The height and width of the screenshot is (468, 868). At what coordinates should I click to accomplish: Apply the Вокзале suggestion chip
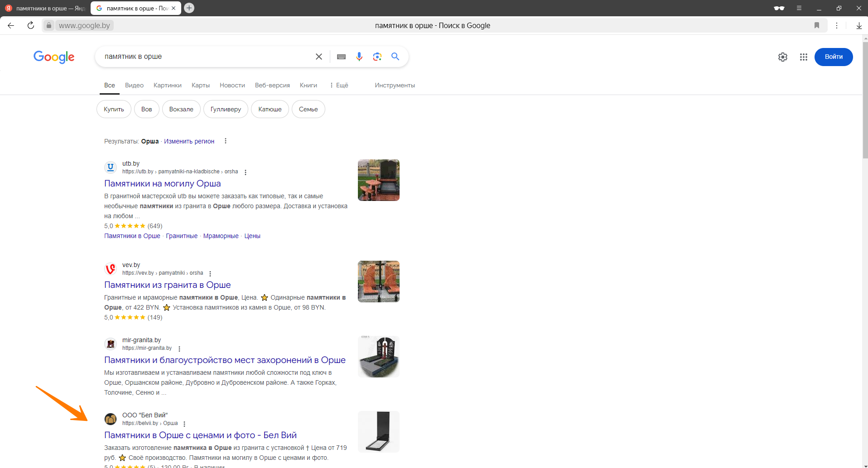(x=181, y=109)
